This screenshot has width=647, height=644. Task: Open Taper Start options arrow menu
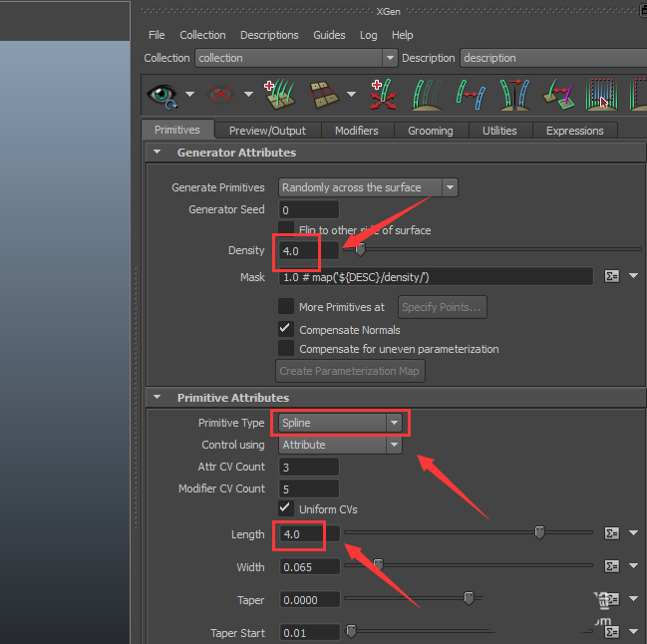(634, 631)
